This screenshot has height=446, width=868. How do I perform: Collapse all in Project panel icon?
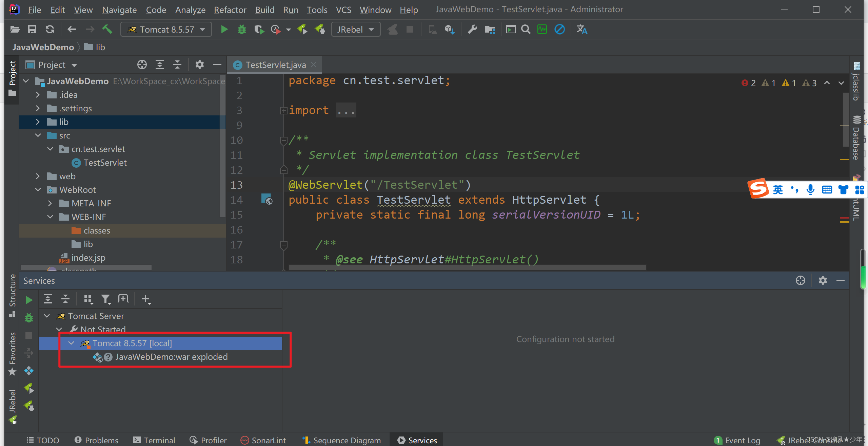(177, 64)
